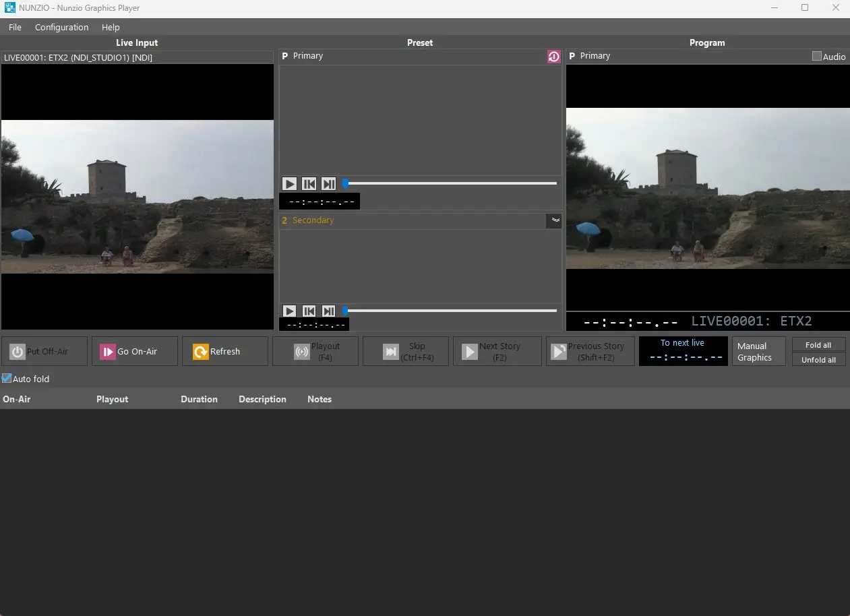Click the Primary preset seek slider
Viewport: 850px width, 616px height.
[x=450, y=183]
